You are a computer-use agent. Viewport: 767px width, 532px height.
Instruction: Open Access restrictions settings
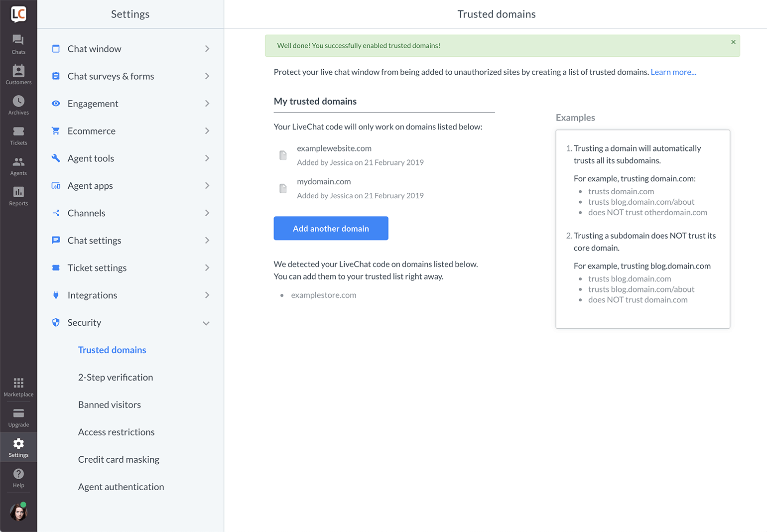[x=117, y=432]
